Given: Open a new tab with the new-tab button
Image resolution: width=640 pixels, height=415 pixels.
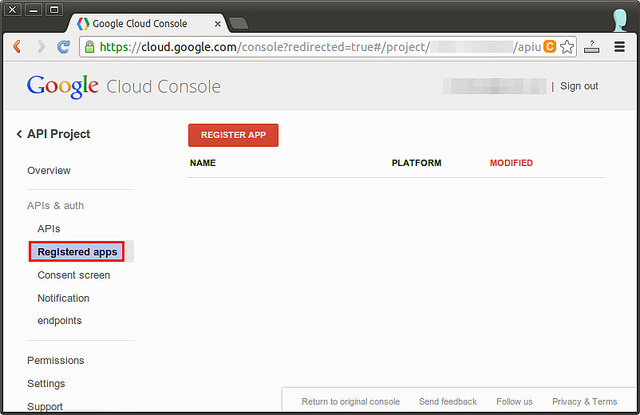Looking at the screenshot, I should (238, 22).
